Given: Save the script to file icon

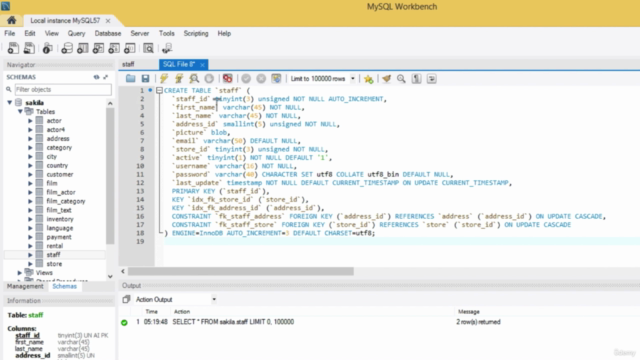Looking at the screenshot, I should (145, 78).
